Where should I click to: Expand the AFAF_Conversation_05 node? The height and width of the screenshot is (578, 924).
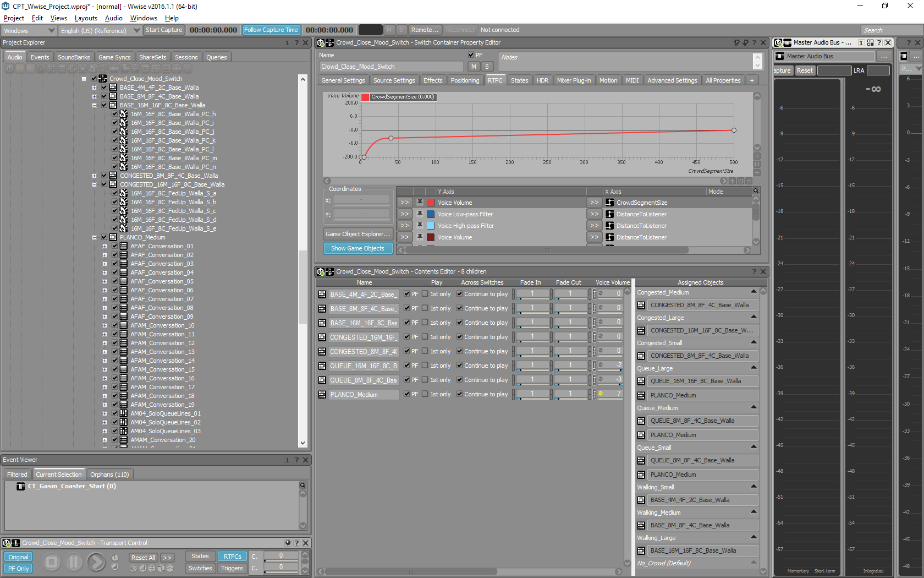pos(105,281)
